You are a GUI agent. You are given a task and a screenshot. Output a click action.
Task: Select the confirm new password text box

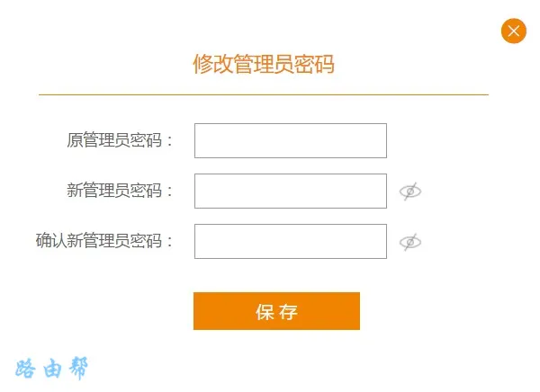pos(290,241)
